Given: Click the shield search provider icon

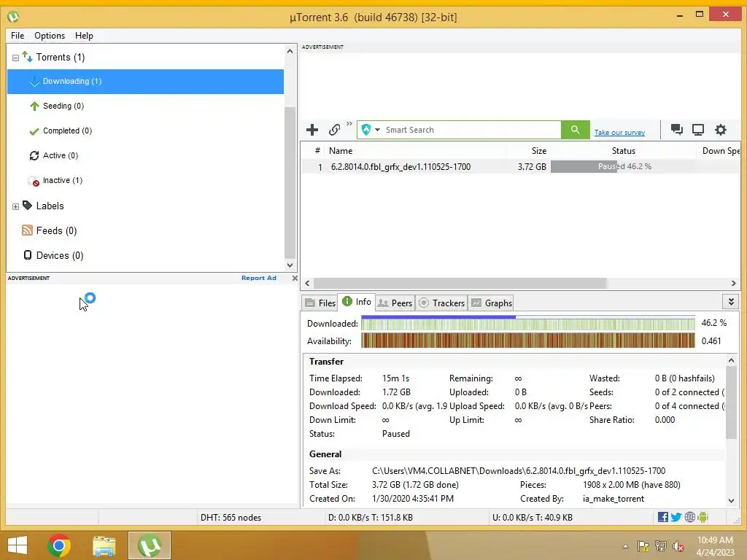Looking at the screenshot, I should [366, 130].
